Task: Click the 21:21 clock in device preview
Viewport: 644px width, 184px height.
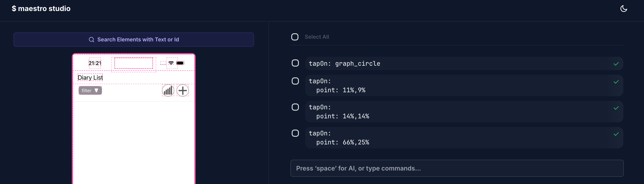Action: click(95, 63)
